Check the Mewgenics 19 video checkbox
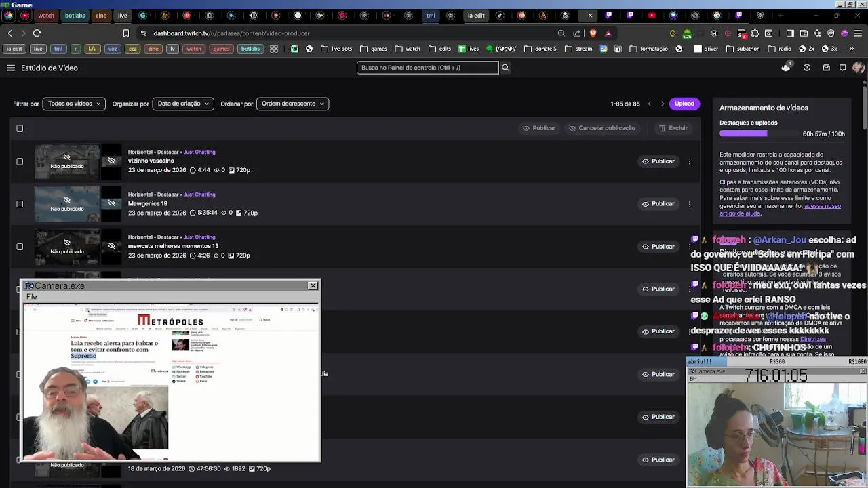Image resolution: width=868 pixels, height=488 pixels. pyautogui.click(x=20, y=204)
